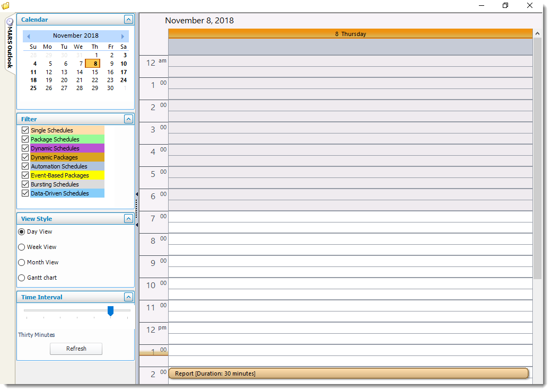The height and width of the screenshot is (392, 551).
Task: Select November 1 in mini calendar
Action: [x=97, y=55]
